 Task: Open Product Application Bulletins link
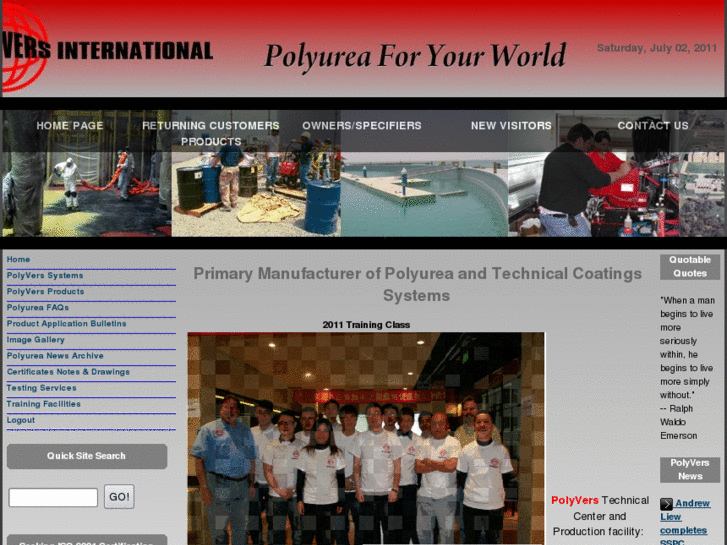pos(66,323)
